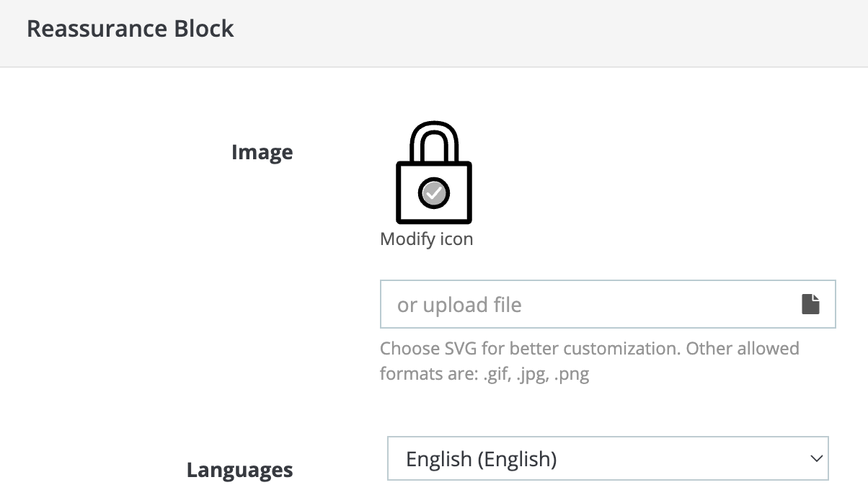Click 'Modify icon' to change the image
868x503 pixels.
tap(426, 239)
